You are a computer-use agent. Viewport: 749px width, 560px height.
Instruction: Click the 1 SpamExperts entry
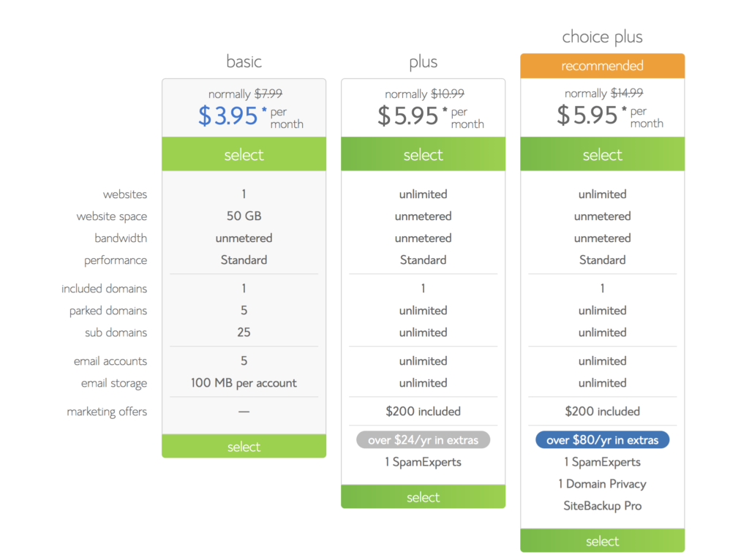pyautogui.click(x=423, y=462)
